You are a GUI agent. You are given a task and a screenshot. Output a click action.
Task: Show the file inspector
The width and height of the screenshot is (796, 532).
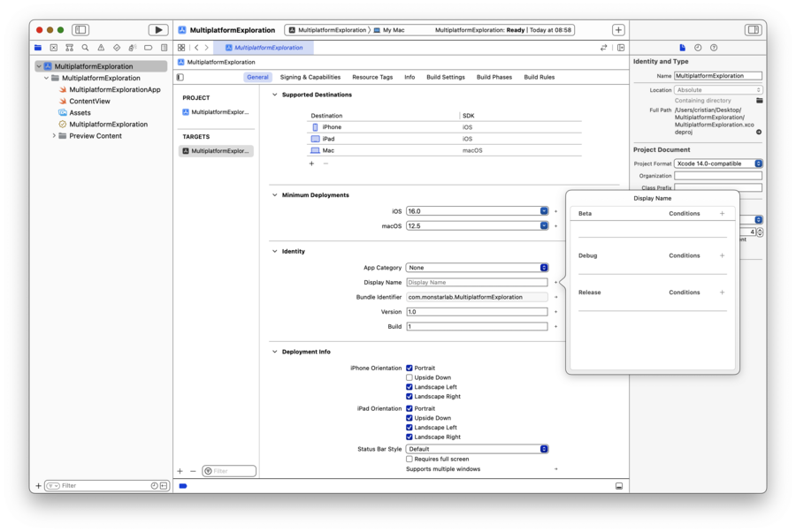(x=682, y=48)
